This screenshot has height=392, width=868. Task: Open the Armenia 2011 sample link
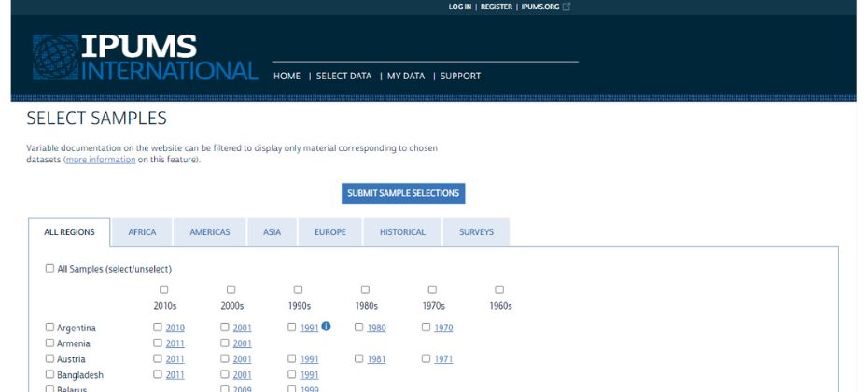[175, 343]
